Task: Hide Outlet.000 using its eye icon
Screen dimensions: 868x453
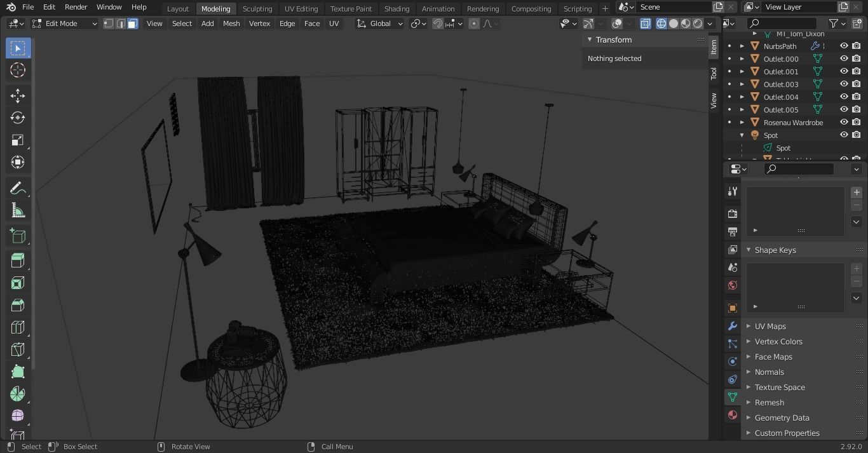Action: pyautogui.click(x=844, y=58)
